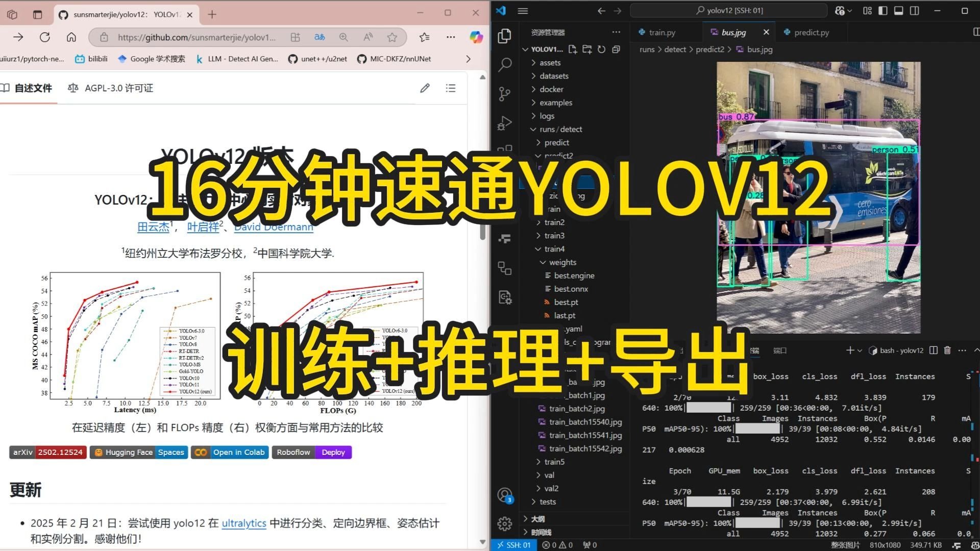The height and width of the screenshot is (551, 980).
Task: Open the VS Code manage gear
Action: click(504, 523)
